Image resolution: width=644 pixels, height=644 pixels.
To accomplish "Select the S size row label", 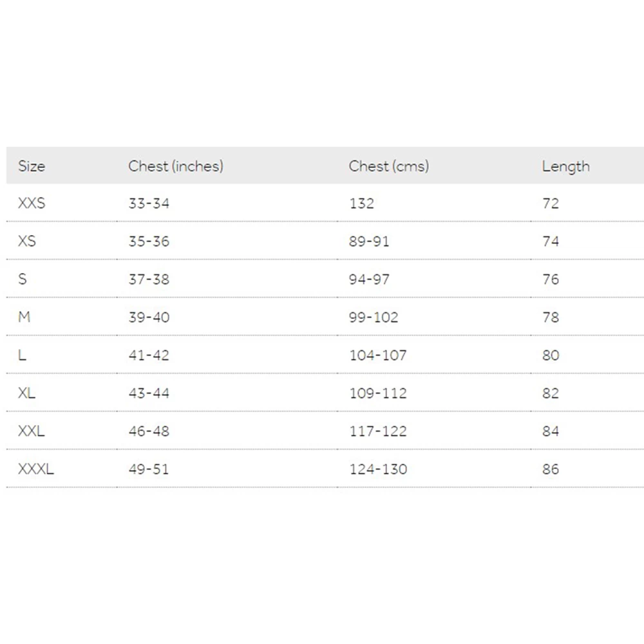I will [23, 279].
